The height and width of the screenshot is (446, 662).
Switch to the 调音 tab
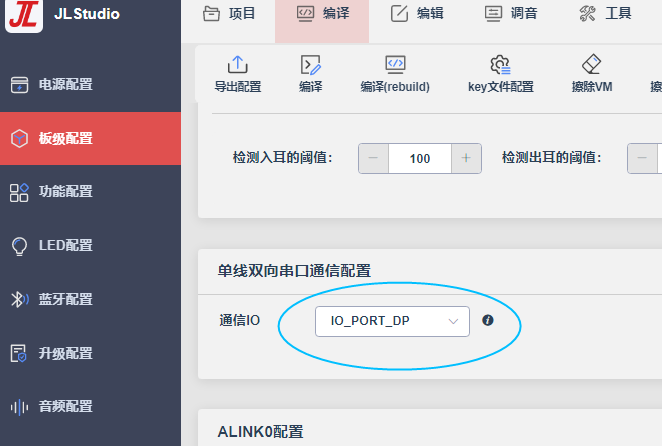pyautogui.click(x=511, y=14)
